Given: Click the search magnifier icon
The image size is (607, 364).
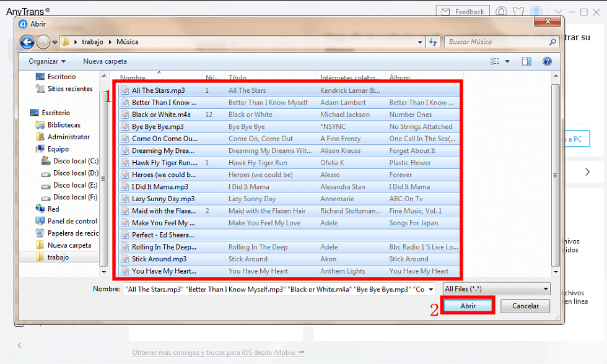Looking at the screenshot, I should 552,41.
